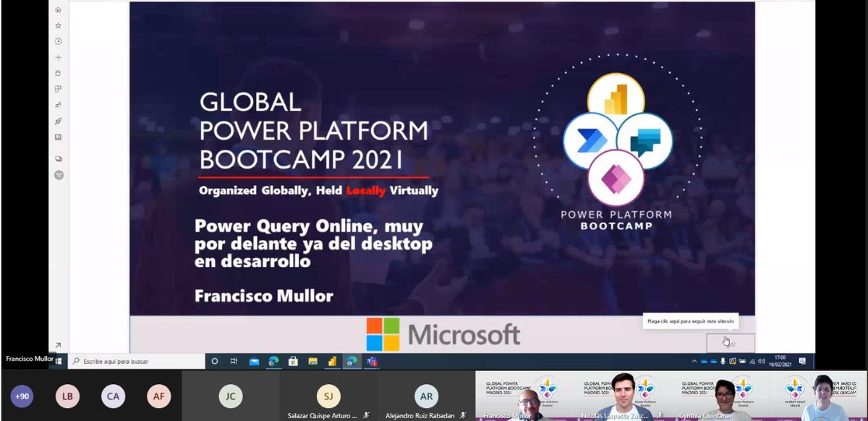Open the Home icon in left sidebar
Viewport: 868px width, 421px height.
(x=58, y=9)
